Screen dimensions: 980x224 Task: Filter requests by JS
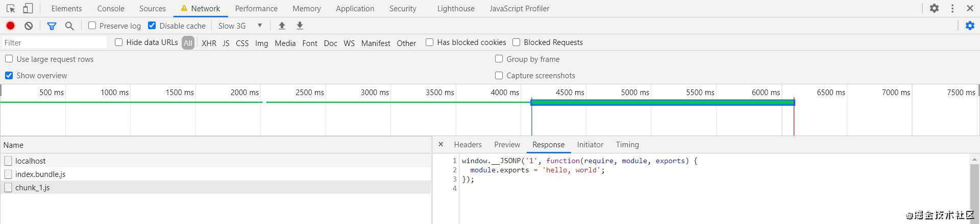tap(226, 43)
